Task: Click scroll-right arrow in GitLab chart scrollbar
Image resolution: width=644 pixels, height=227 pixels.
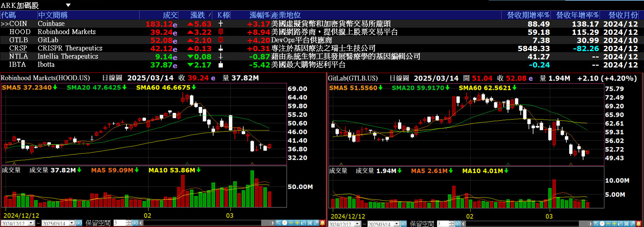Action: click(x=591, y=224)
